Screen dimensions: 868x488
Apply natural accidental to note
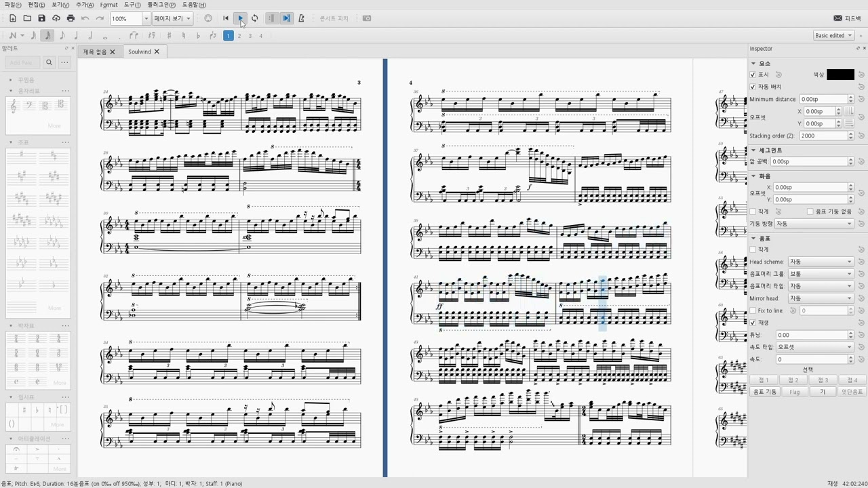coord(184,35)
